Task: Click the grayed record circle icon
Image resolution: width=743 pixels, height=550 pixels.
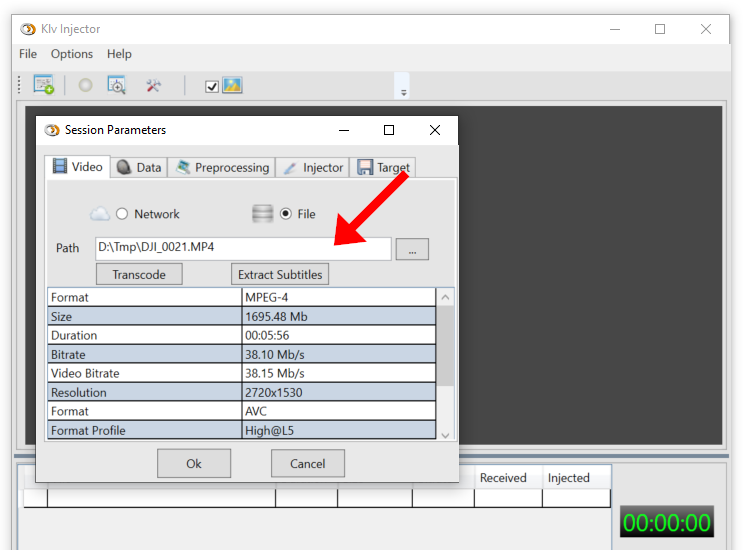Action: 86,86
